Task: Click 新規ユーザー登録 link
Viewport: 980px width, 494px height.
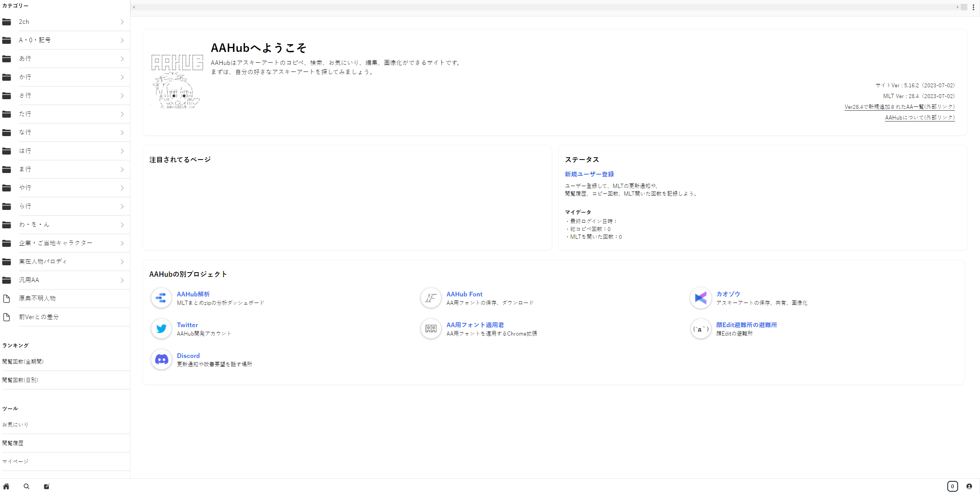Action: (x=589, y=174)
